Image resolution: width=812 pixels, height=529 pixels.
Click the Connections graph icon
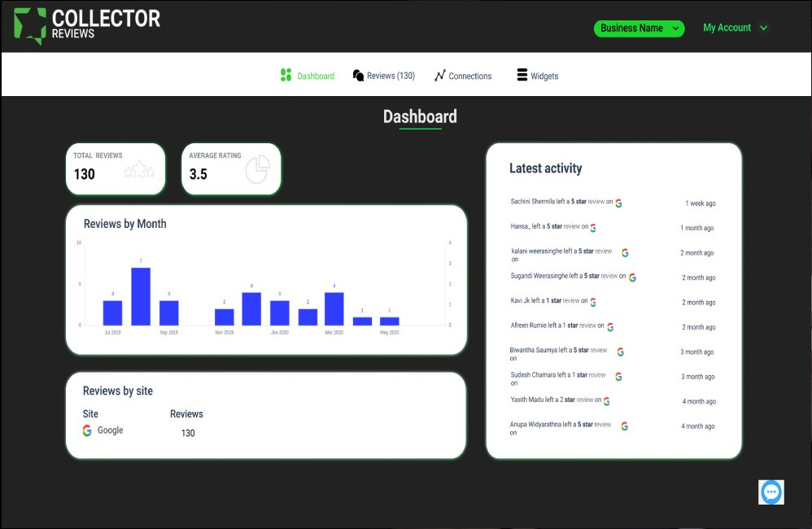439,76
